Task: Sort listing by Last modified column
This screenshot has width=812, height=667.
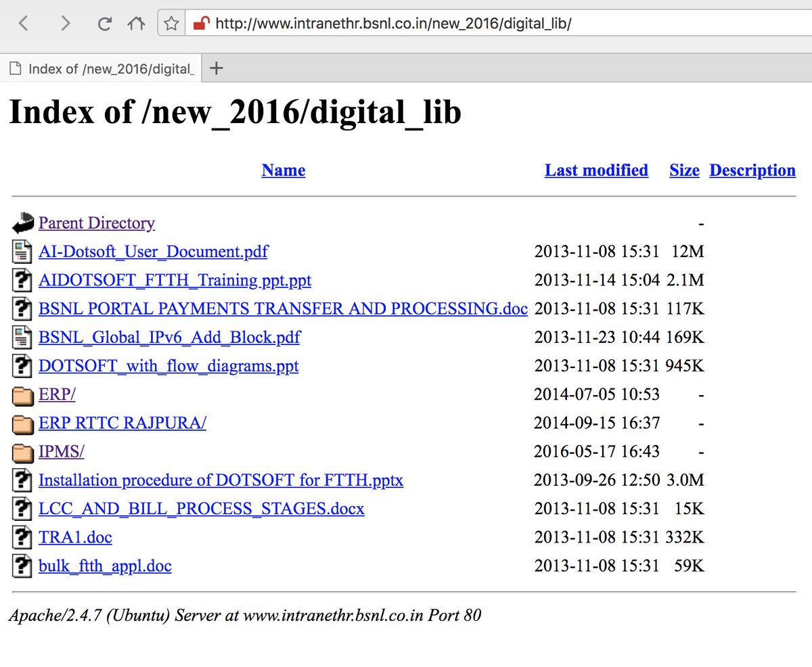Action: tap(596, 170)
